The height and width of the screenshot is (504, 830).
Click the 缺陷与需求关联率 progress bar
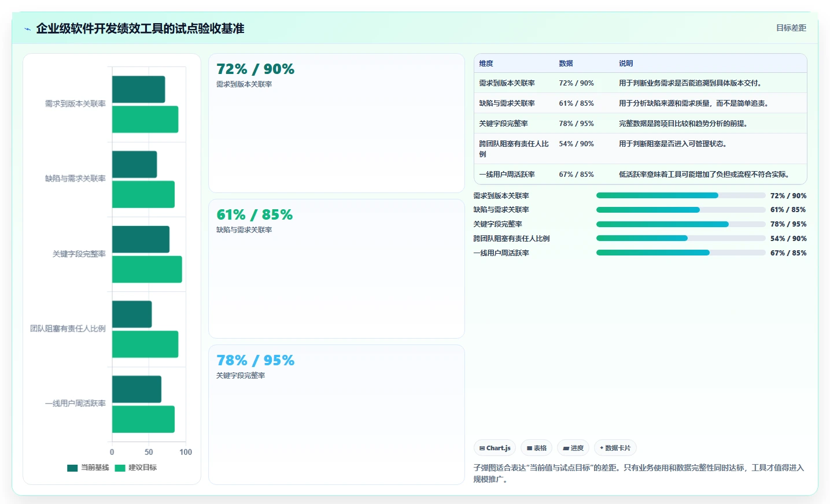click(x=681, y=210)
